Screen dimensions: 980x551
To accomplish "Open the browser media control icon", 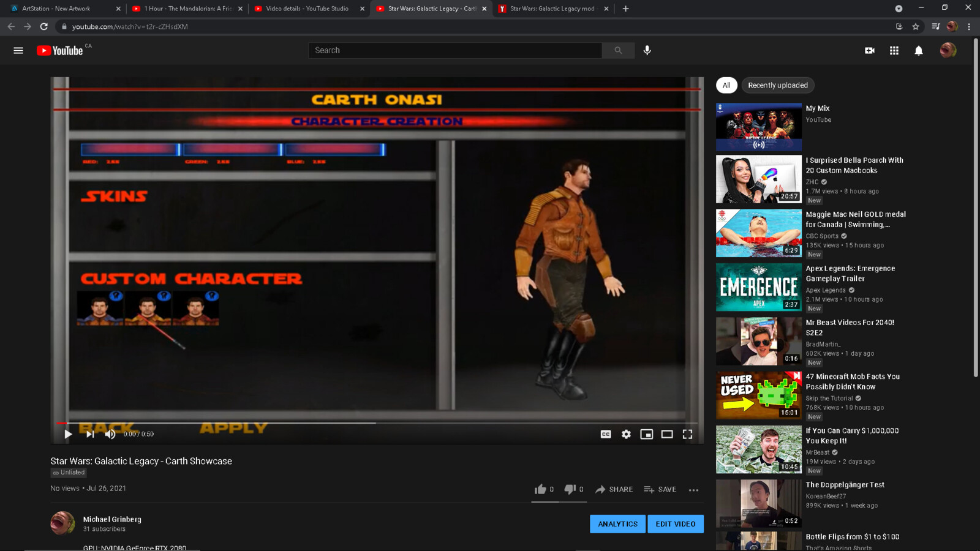I will (x=935, y=26).
